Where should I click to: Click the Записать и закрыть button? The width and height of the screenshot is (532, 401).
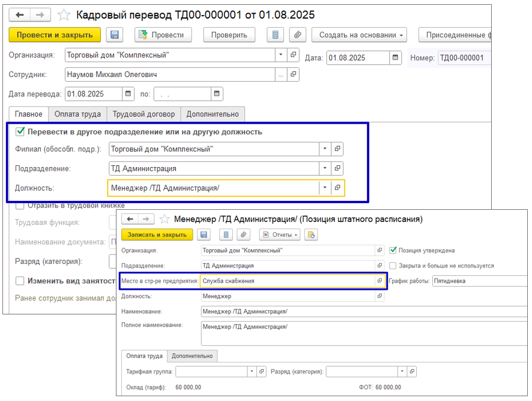157,234
